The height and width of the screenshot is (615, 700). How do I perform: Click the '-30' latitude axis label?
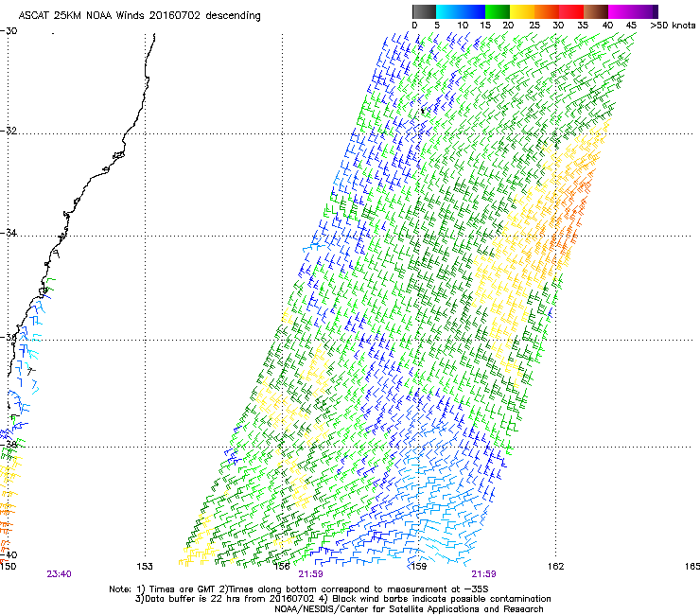pyautogui.click(x=9, y=31)
